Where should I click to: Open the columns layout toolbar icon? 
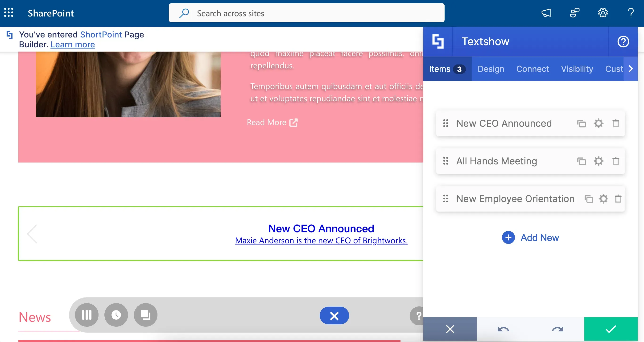(87, 315)
